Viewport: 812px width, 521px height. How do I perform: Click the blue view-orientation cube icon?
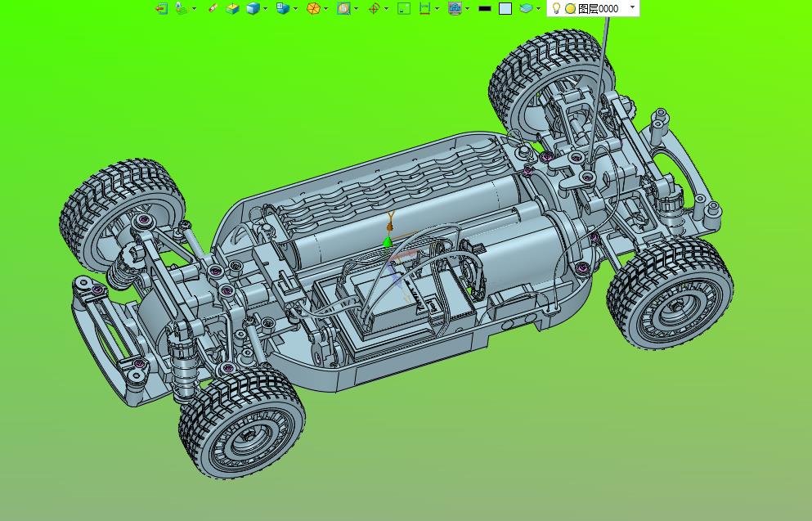point(283,8)
